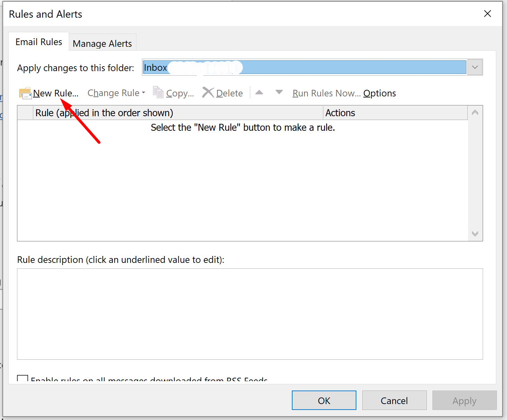The height and width of the screenshot is (420, 507).
Task: Confirm changes with OK
Action: click(323, 400)
